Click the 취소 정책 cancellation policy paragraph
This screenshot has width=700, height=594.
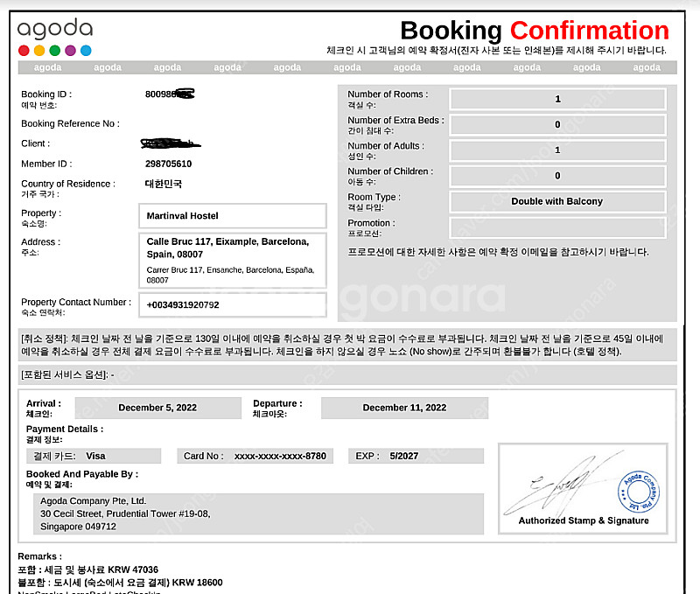[347, 345]
